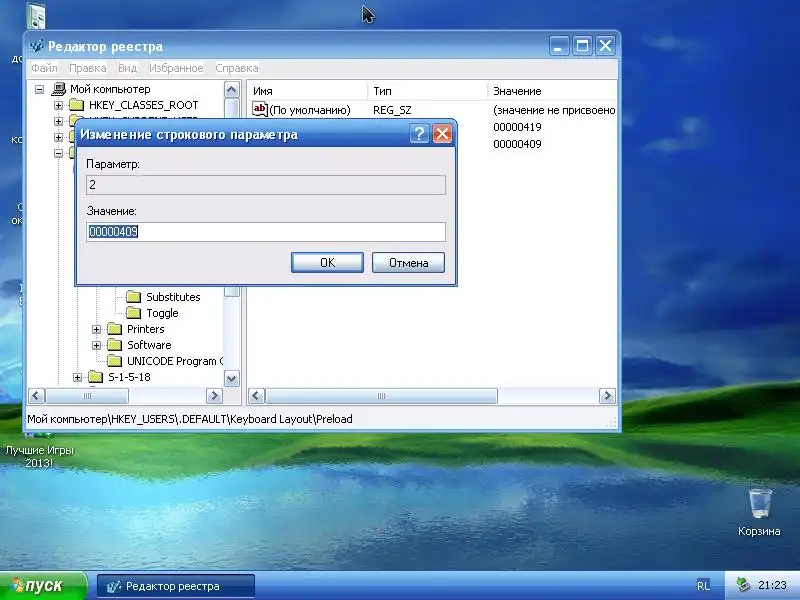The image size is (800, 600).
Task: Expand the HKEY_CLASSES_ROOT key
Action: 58,105
